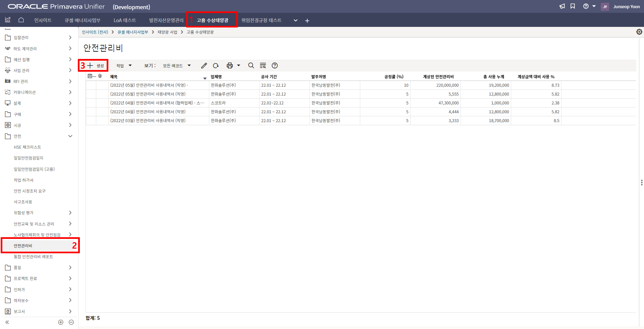Open the find-on-page filter icon
644x329 pixels.
[x=263, y=66]
